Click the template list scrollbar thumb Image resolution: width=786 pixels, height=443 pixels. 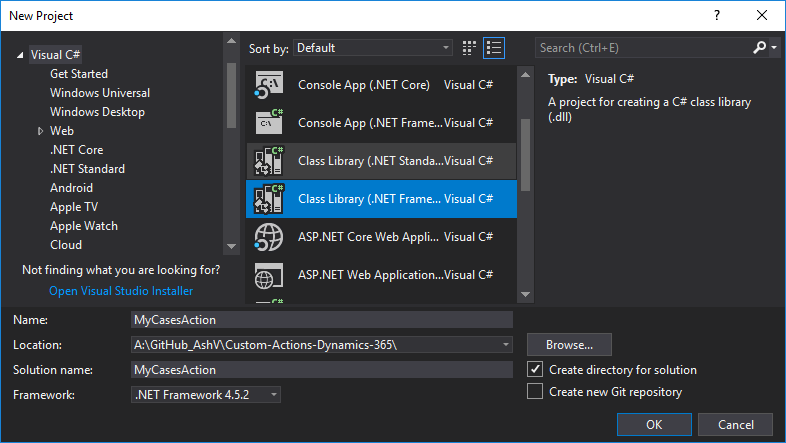525,155
